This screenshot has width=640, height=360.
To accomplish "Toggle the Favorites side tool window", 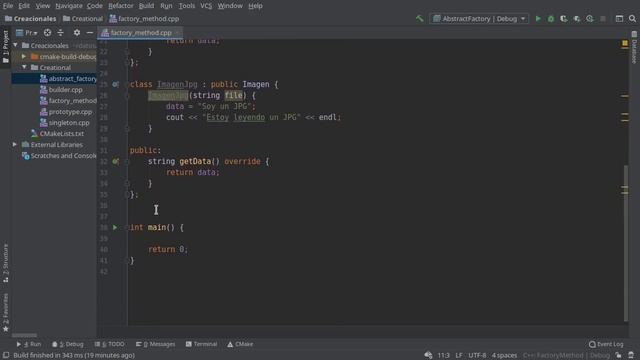I will click(5, 312).
